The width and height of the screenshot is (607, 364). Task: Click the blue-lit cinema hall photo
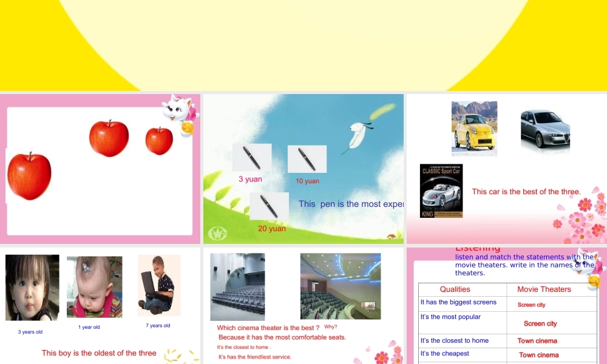tap(341, 286)
